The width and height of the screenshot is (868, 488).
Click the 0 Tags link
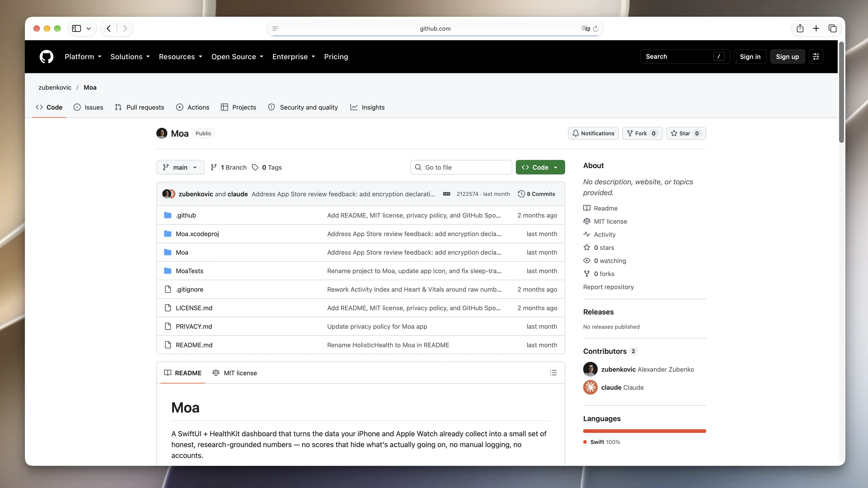pyautogui.click(x=267, y=167)
